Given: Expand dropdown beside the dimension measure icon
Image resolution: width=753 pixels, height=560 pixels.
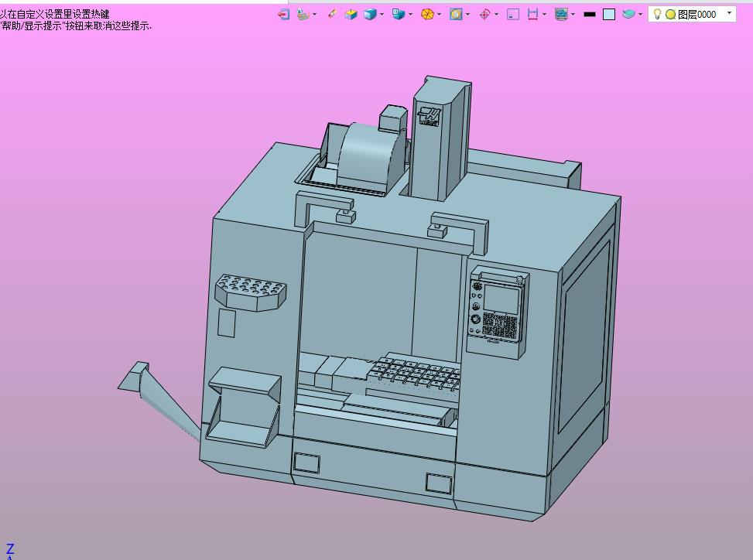Looking at the screenshot, I should click(544, 15).
